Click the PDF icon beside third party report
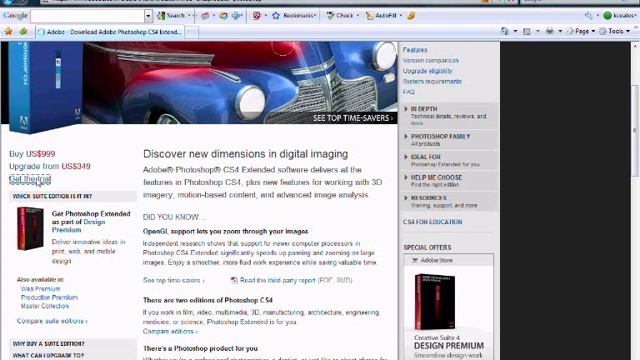640x360 pixels. (x=234, y=280)
